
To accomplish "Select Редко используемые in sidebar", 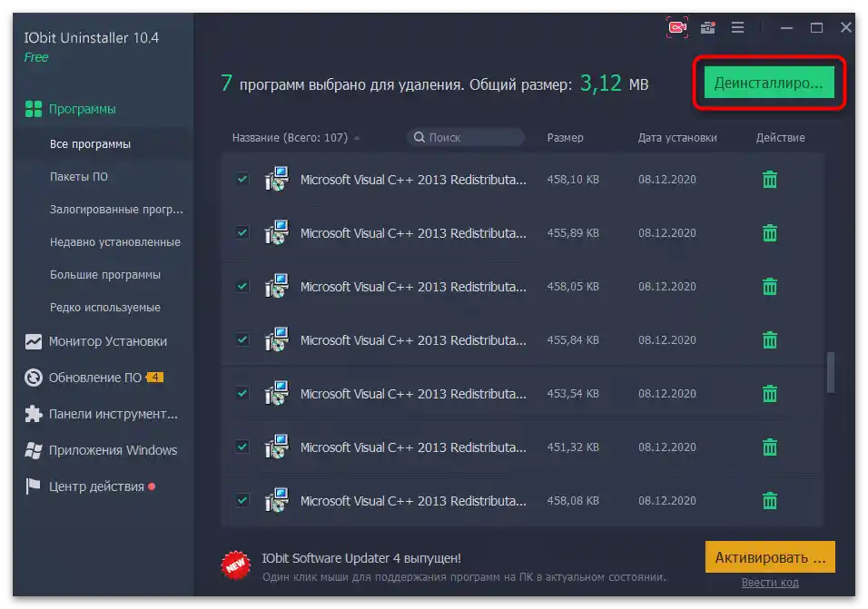I will click(105, 307).
